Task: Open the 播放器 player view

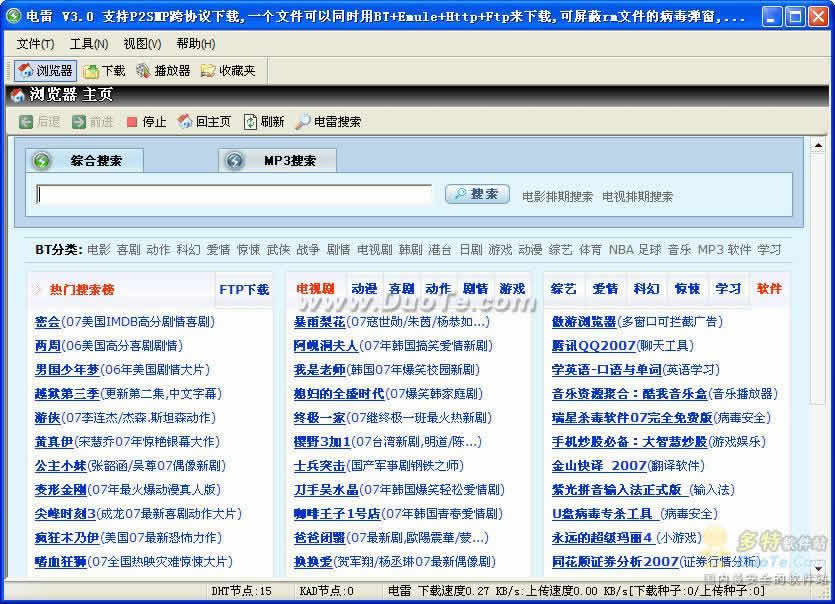Action: (163, 70)
